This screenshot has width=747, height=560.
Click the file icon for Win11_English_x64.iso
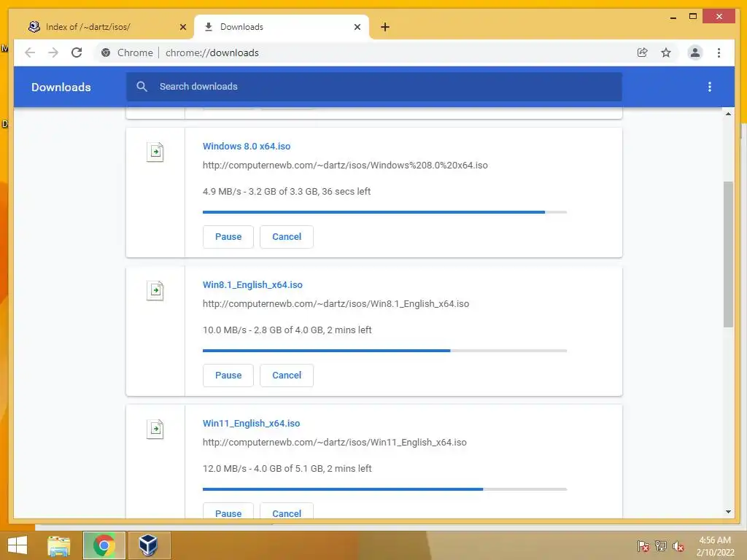click(155, 429)
